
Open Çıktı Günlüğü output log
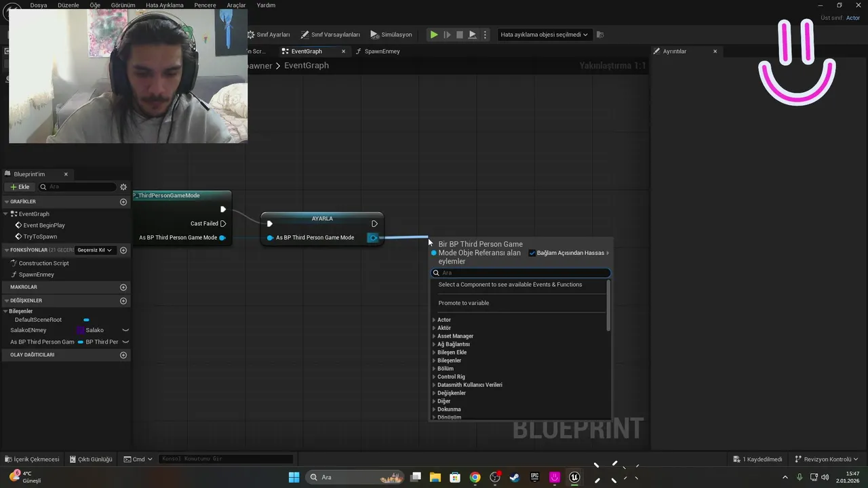[x=91, y=460]
